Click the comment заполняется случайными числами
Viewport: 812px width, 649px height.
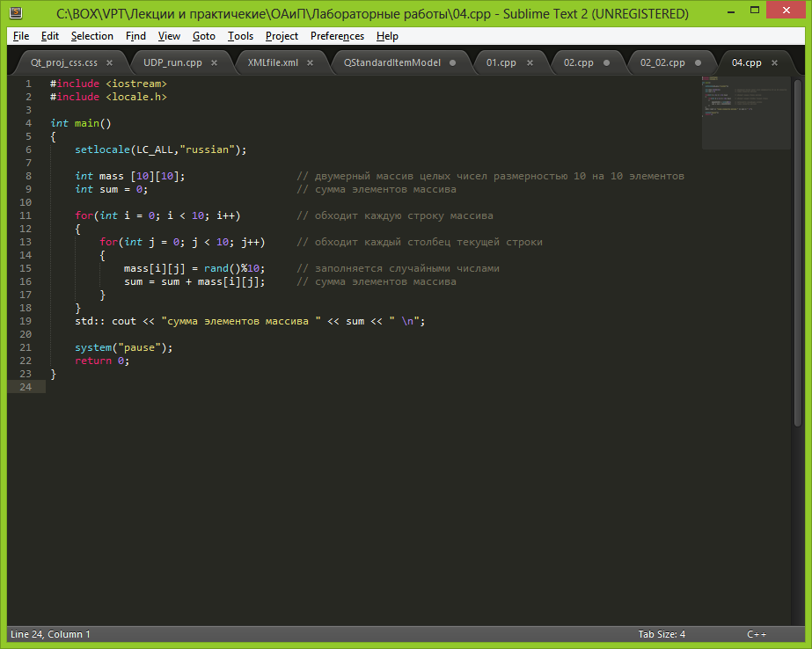(x=398, y=268)
